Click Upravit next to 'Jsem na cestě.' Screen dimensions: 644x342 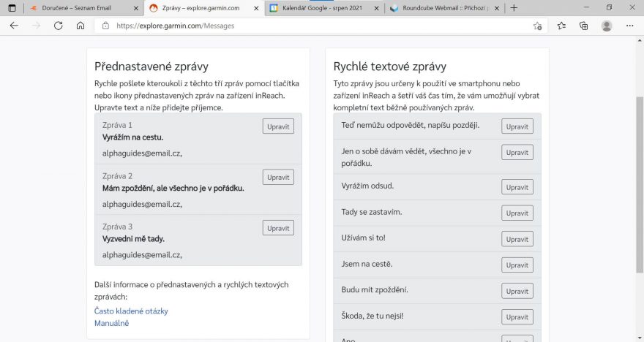click(517, 265)
